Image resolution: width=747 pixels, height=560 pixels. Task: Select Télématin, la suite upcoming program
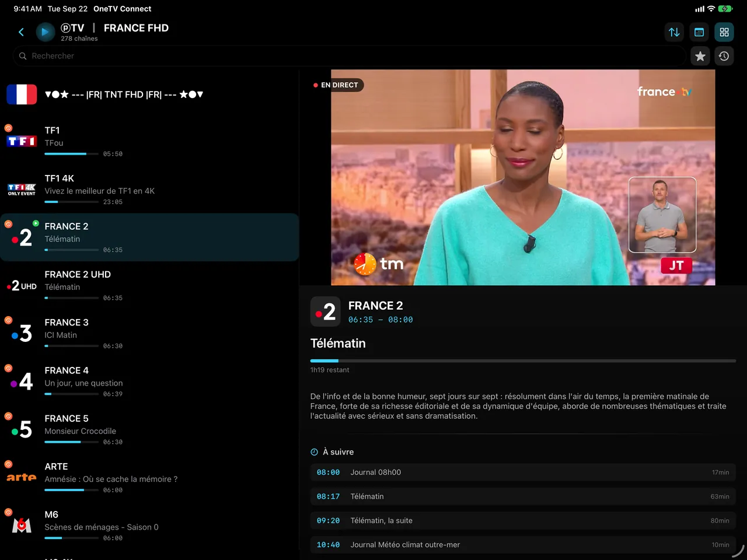click(523, 521)
